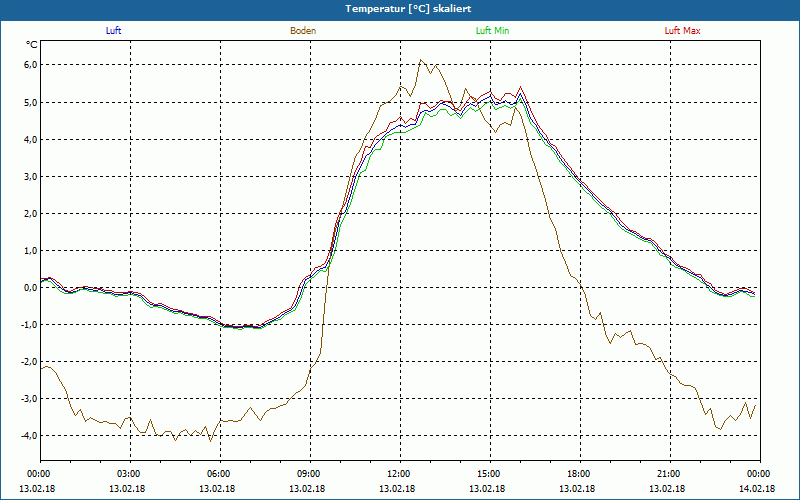Viewport: 800px width, 500px height.
Task: Click the 06:00 time axis label
Action: coord(220,474)
